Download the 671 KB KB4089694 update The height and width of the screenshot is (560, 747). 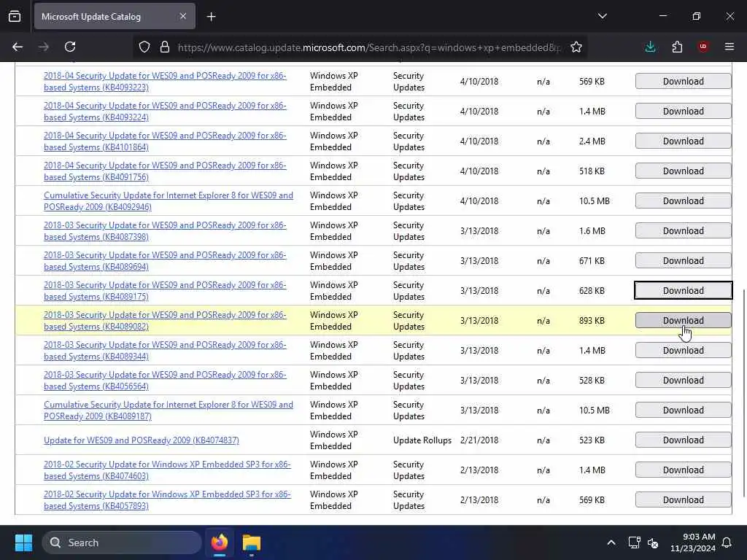tap(683, 261)
